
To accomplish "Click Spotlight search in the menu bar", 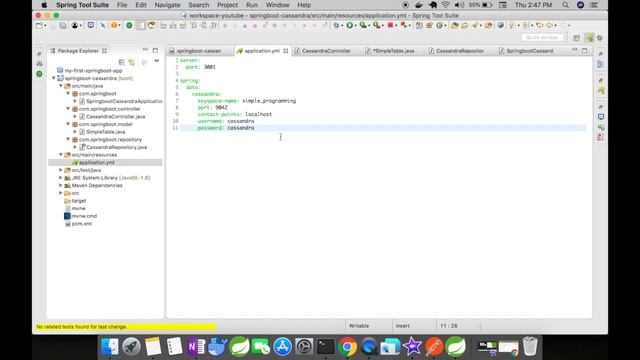I will (x=565, y=5).
